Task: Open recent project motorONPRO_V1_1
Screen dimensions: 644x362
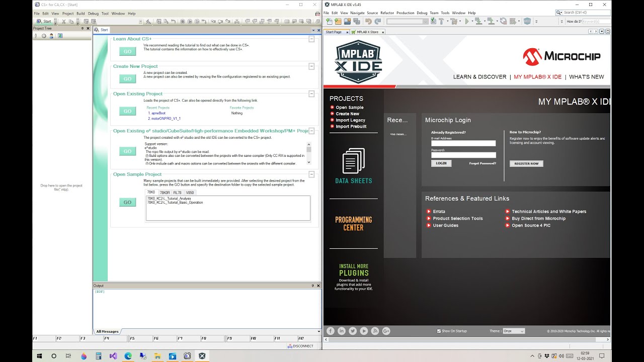Action: (x=166, y=119)
